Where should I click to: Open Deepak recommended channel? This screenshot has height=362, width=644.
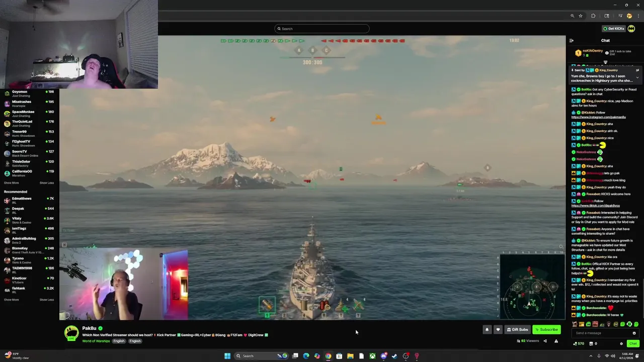tap(29, 210)
